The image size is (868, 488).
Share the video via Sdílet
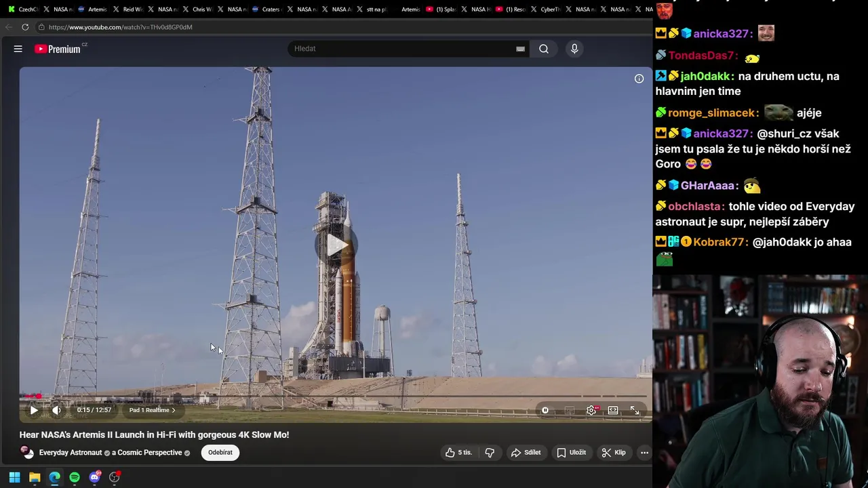[526, 453]
